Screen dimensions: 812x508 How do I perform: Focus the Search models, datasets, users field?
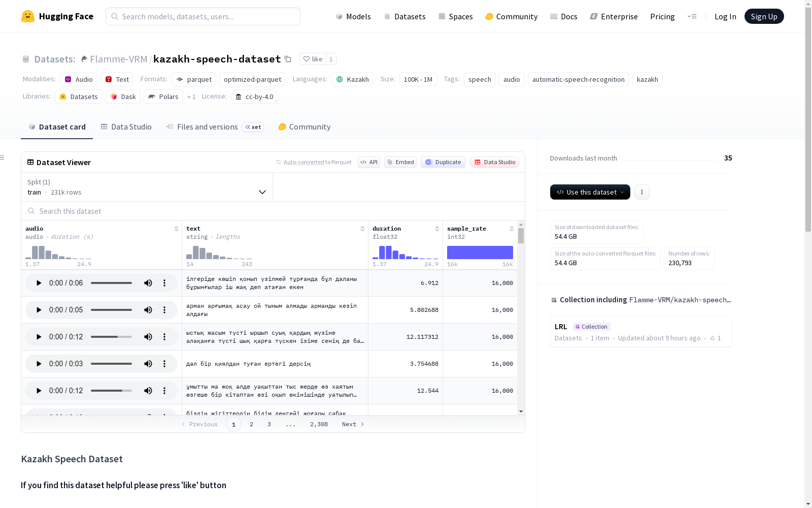(203, 16)
